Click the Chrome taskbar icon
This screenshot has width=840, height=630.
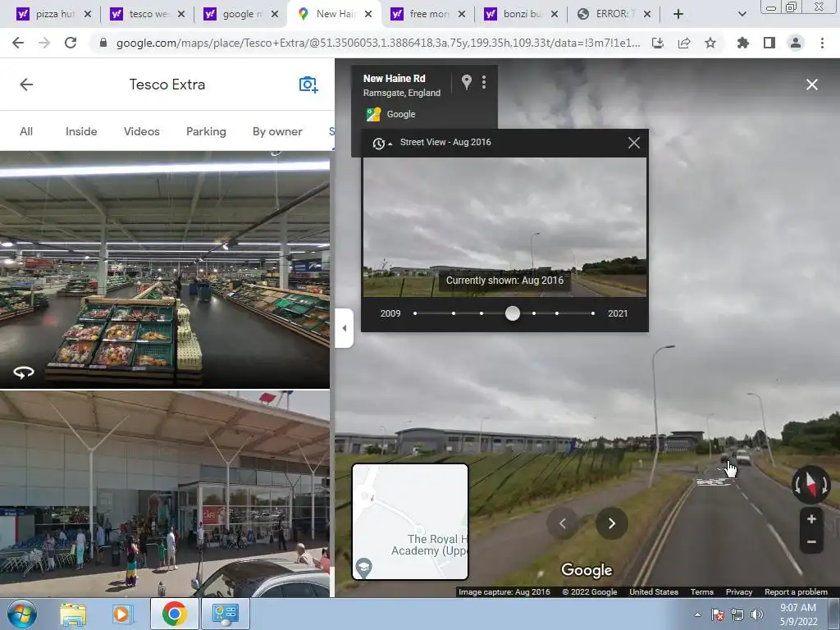[x=174, y=614]
